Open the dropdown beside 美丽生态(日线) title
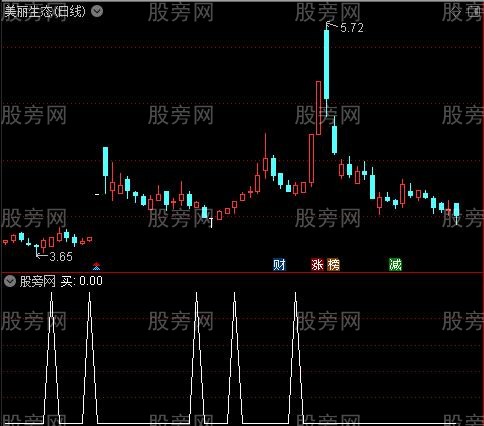The width and height of the screenshot is (484, 426). point(97,12)
